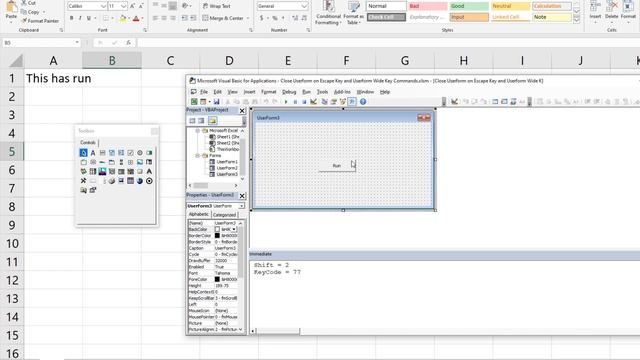The image size is (640, 360).
Task: Choose the OptionButton control in the Toolbox
Action: coord(140,153)
